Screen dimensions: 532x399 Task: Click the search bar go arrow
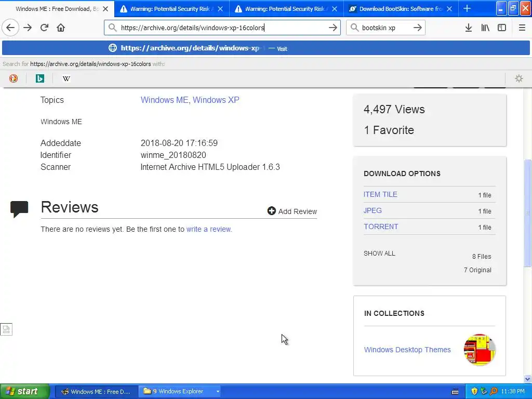418,28
